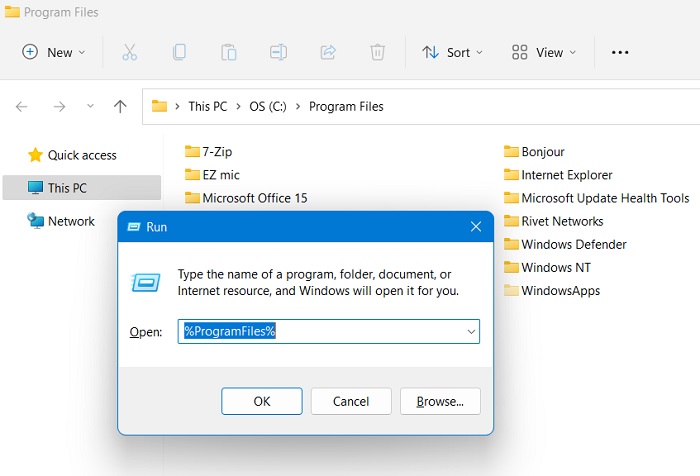Click the Paste clipboard icon
This screenshot has height=476, width=700.
tap(229, 52)
